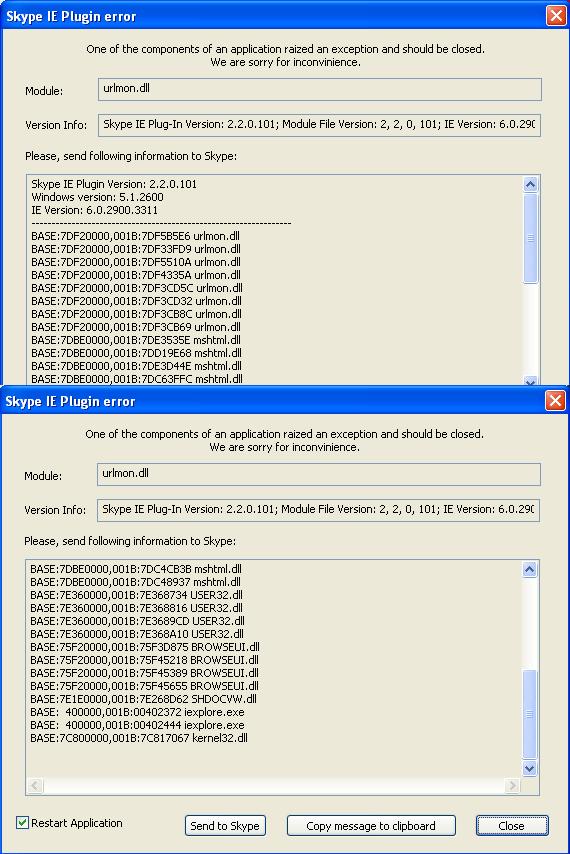Screen dimensions: 570x854
Task: Click scroll-up arrow in the Windows version log box
Action: (530, 185)
